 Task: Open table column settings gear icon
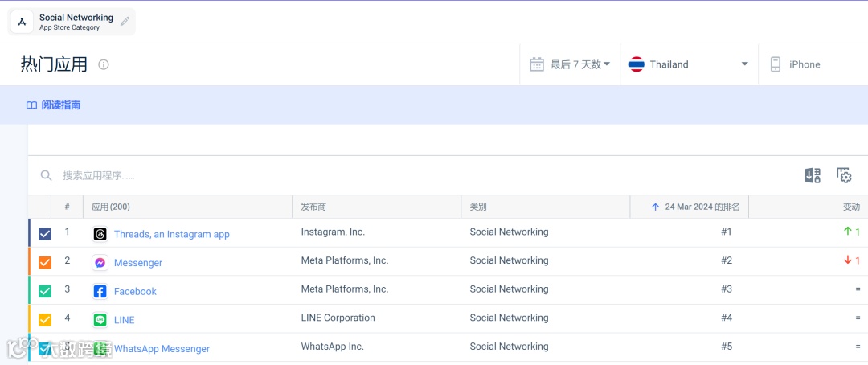(844, 175)
